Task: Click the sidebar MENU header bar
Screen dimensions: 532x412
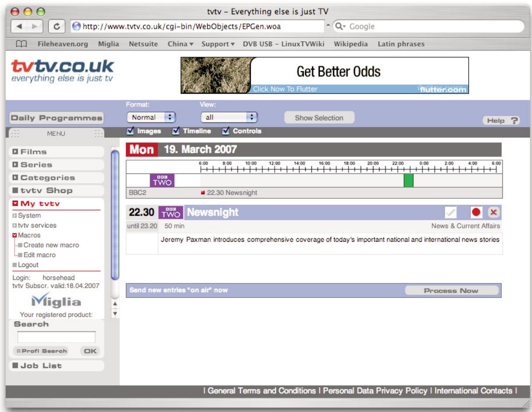Action: click(56, 133)
